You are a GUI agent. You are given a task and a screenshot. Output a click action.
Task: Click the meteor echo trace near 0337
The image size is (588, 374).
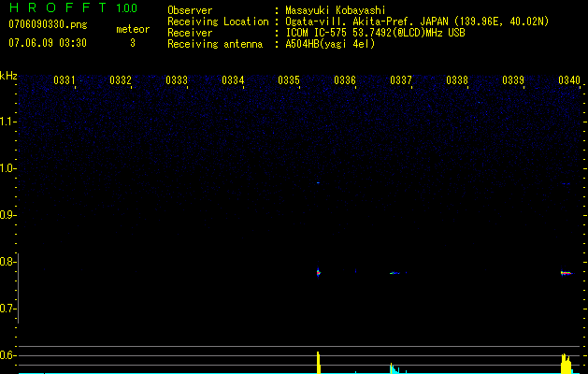[395, 273]
